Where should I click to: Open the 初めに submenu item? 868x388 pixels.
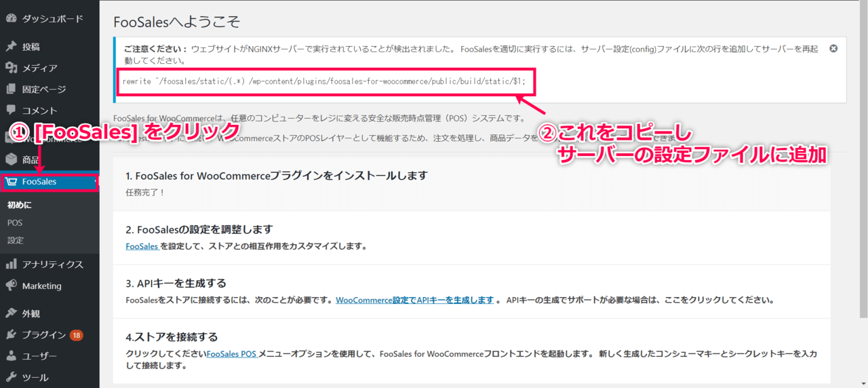coord(20,205)
